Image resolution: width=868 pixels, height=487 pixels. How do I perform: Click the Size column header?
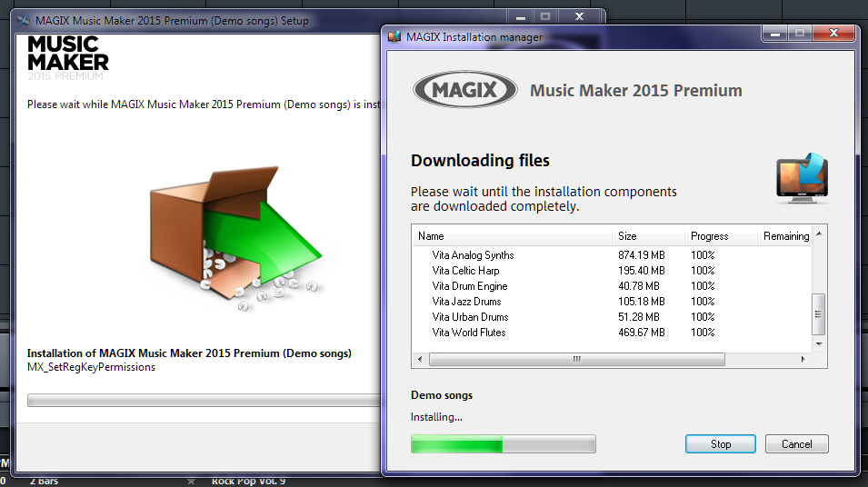[648, 235]
